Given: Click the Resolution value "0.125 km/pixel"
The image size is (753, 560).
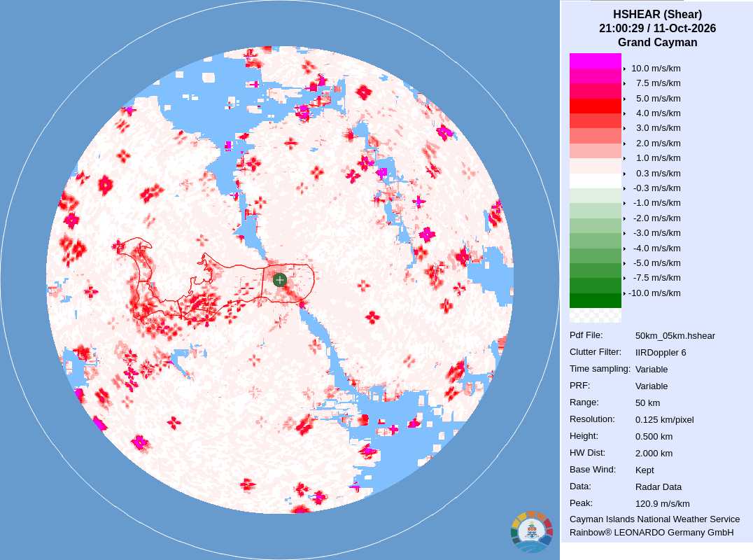Looking at the screenshot, I should [665, 420].
